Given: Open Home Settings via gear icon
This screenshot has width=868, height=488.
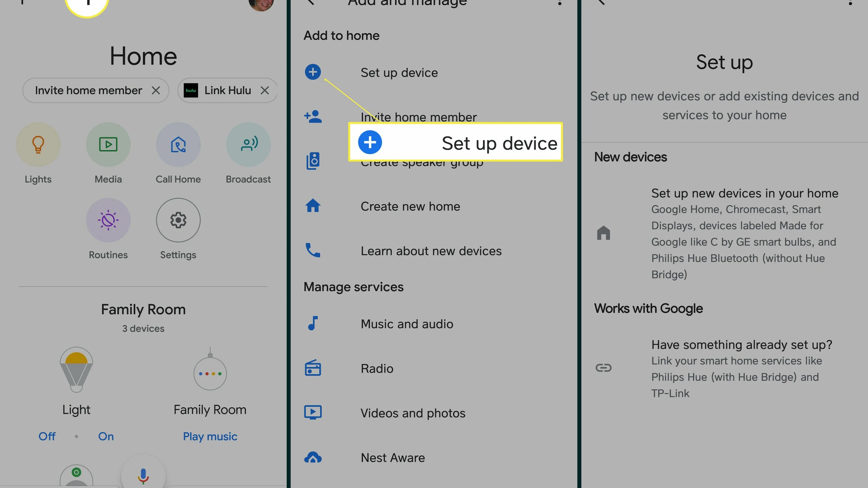Looking at the screenshot, I should point(178,220).
